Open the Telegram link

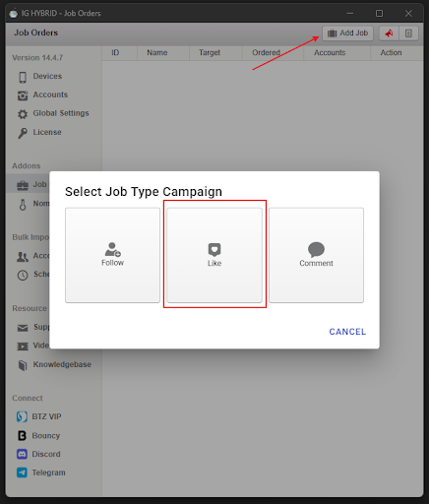click(x=48, y=472)
